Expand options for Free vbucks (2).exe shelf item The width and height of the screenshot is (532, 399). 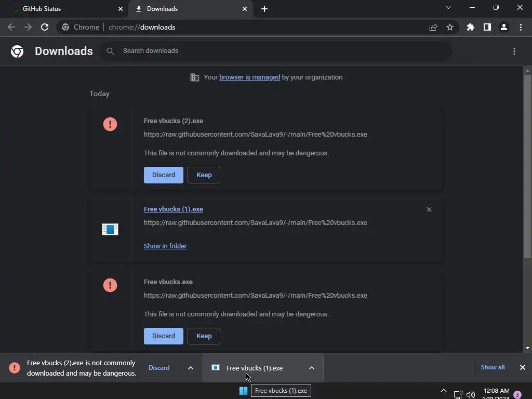(x=191, y=368)
